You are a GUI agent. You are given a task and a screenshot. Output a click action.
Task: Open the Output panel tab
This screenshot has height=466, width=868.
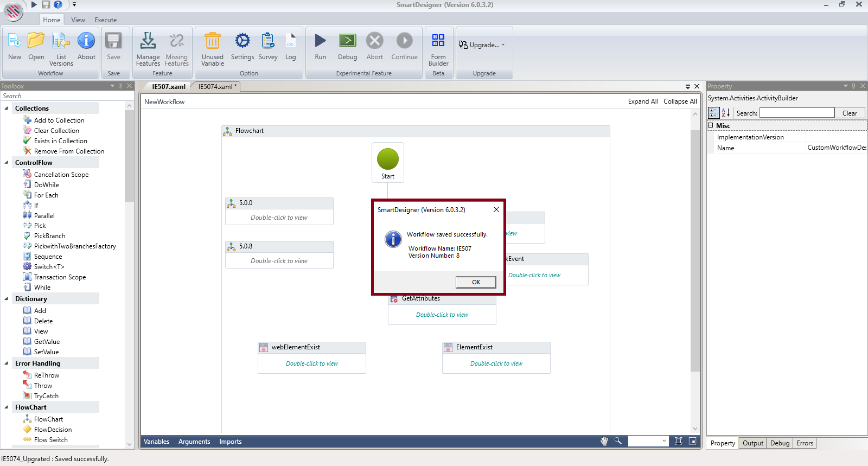pyautogui.click(x=753, y=443)
